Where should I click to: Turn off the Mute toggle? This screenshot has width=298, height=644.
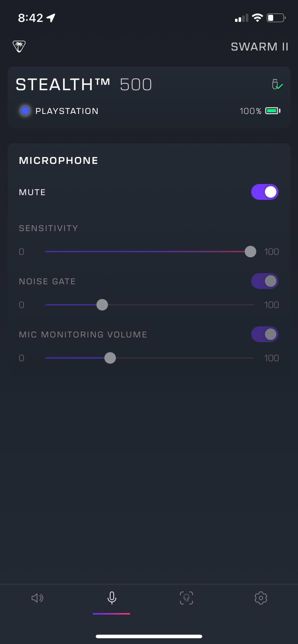pos(265,192)
